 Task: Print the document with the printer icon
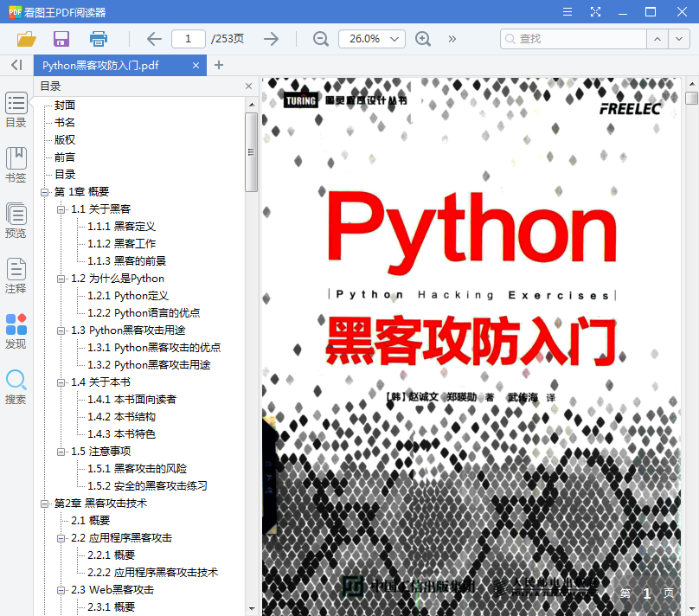[98, 39]
